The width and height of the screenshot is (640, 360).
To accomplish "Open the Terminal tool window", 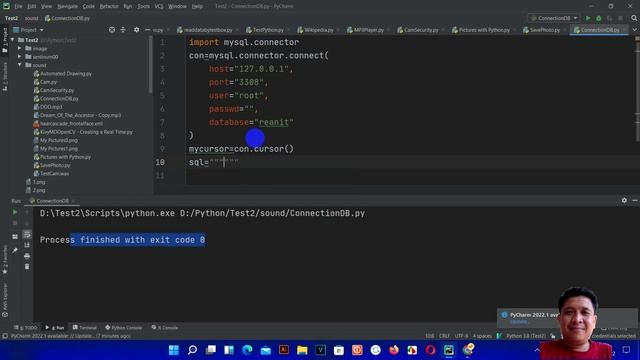I will pyautogui.click(x=84, y=327).
